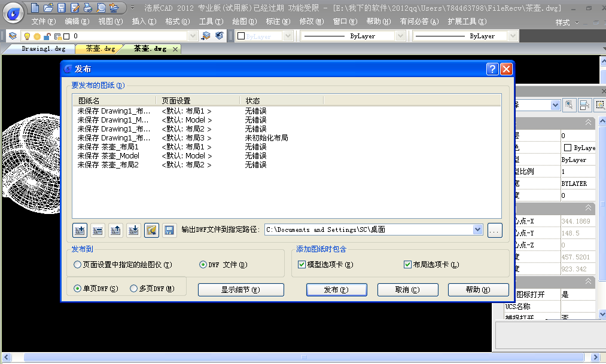This screenshot has width=606, height=364.
Task: Select the 多页DWF radio option
Action: click(133, 289)
